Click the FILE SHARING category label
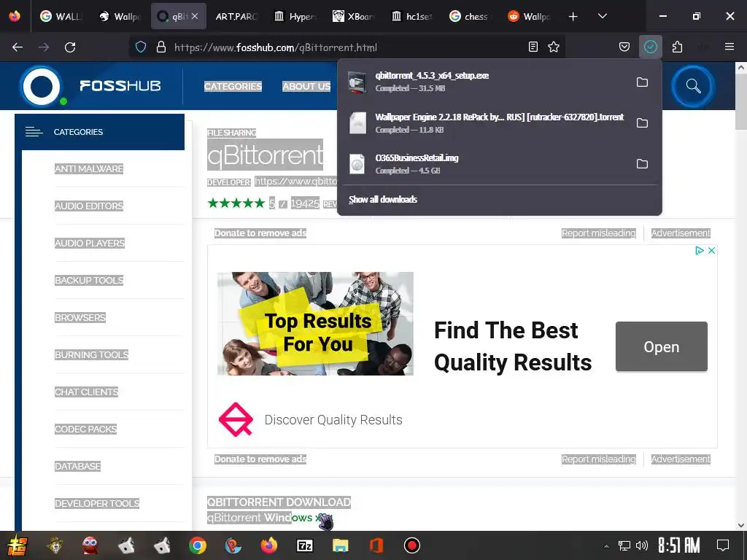This screenshot has height=560, width=747. coord(231,133)
